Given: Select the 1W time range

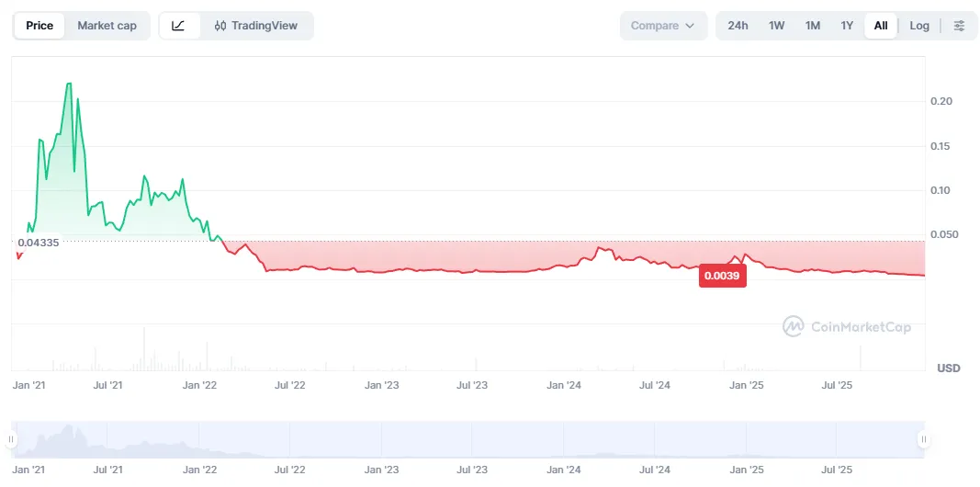Looking at the screenshot, I should tap(776, 26).
